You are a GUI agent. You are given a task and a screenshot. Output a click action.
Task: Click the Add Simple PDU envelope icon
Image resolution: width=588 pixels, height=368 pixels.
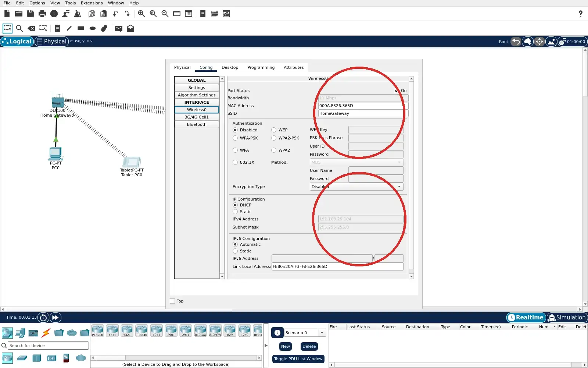[119, 28]
